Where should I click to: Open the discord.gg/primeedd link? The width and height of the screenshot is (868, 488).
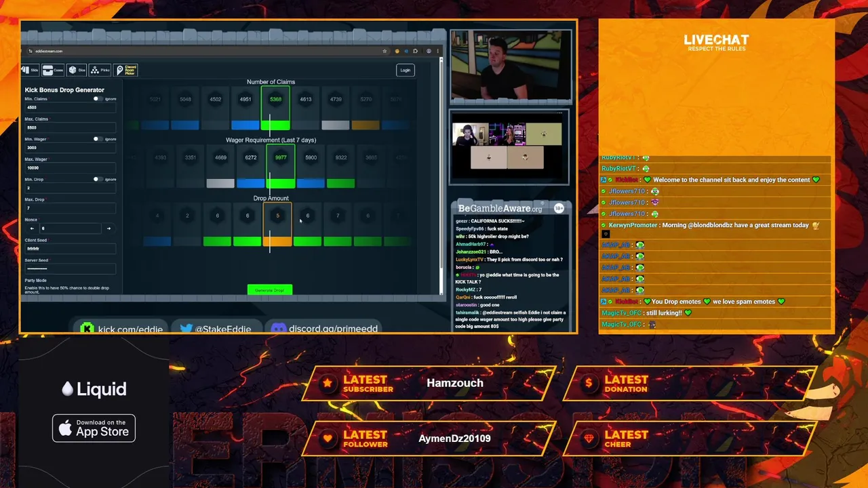click(x=333, y=329)
